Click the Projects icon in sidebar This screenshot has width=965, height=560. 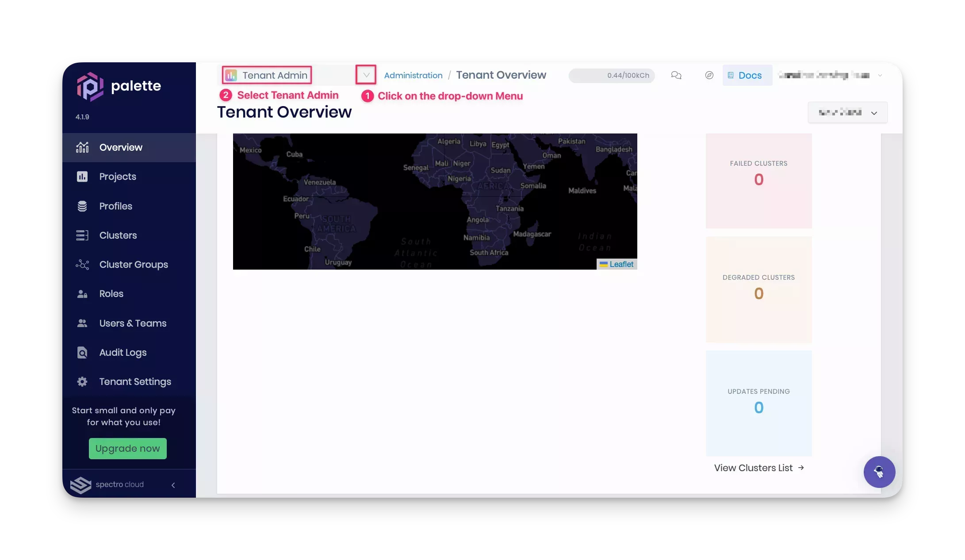82,176
